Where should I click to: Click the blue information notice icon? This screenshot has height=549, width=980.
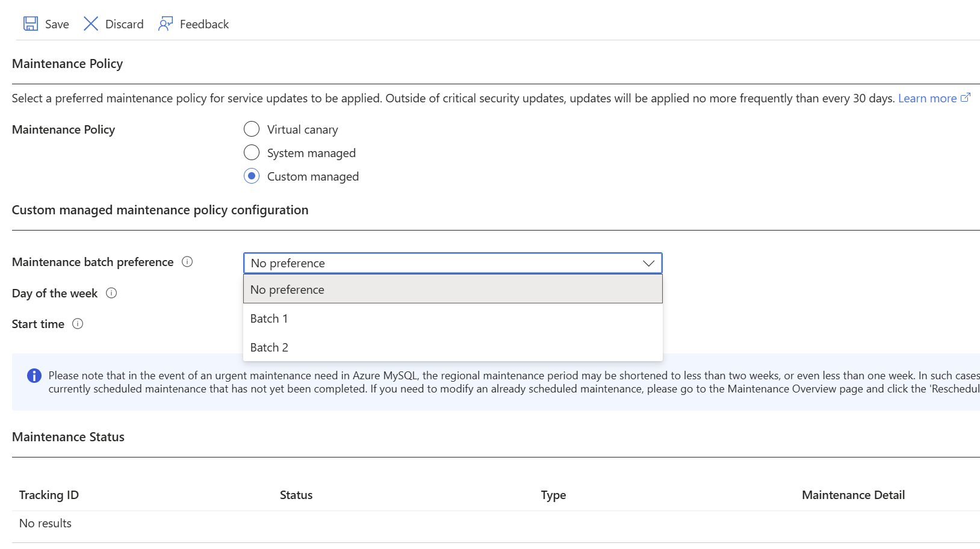click(34, 376)
